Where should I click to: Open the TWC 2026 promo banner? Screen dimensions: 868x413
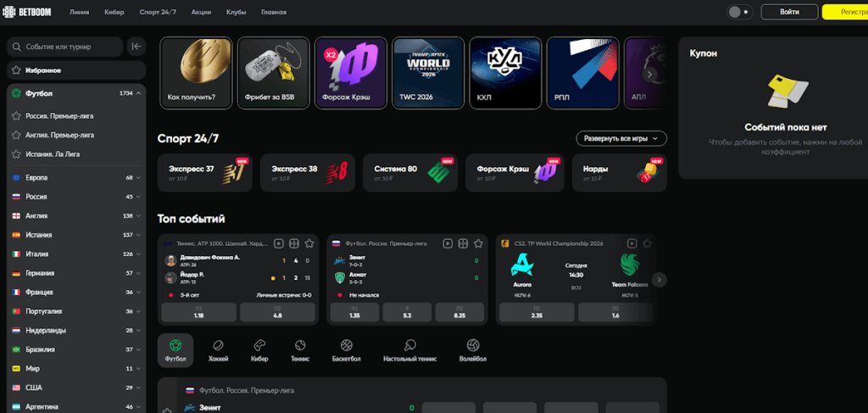coord(428,73)
